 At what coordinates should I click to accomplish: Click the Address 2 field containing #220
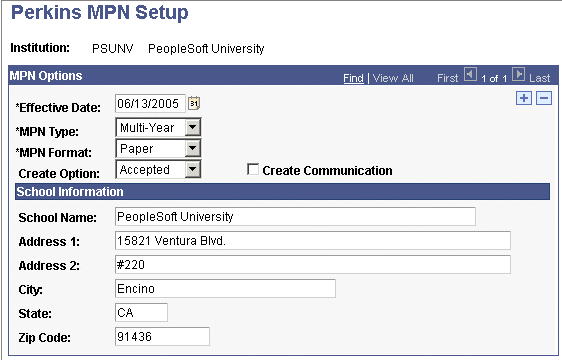click(x=313, y=265)
